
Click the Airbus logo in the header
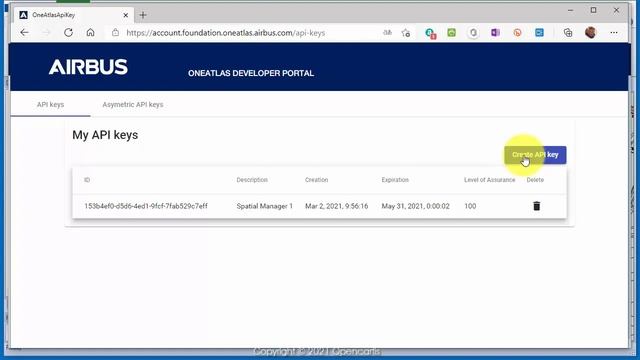(88, 67)
